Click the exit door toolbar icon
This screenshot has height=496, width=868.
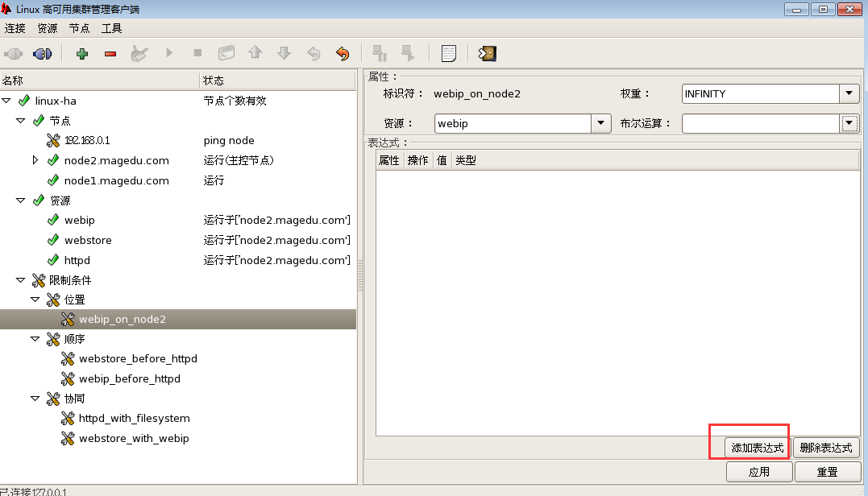(488, 54)
